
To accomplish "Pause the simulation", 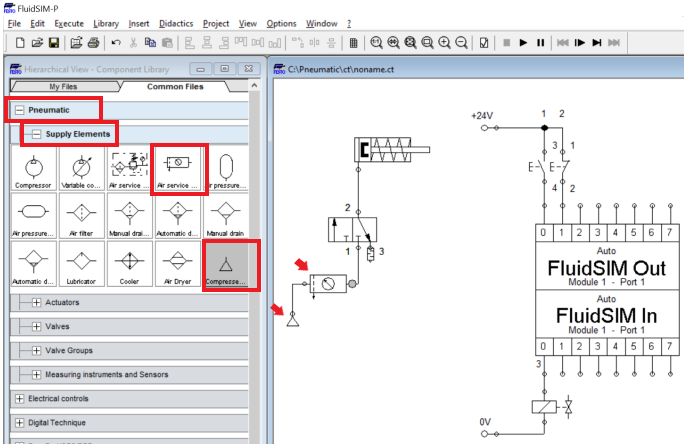I will click(x=540, y=43).
